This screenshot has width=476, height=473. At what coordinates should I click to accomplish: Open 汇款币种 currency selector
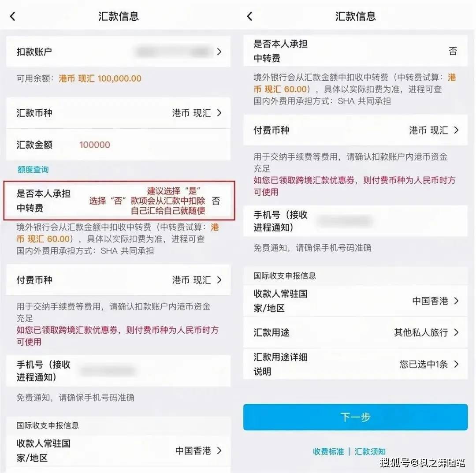tap(118, 113)
